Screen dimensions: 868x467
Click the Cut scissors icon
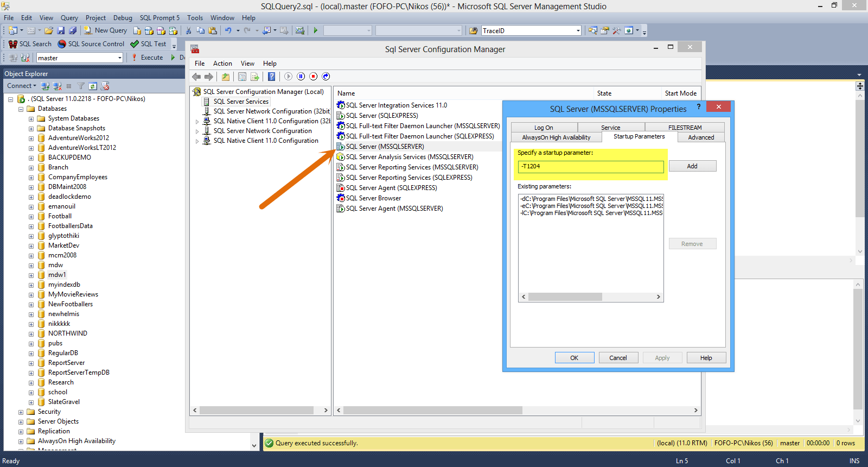[x=188, y=30]
